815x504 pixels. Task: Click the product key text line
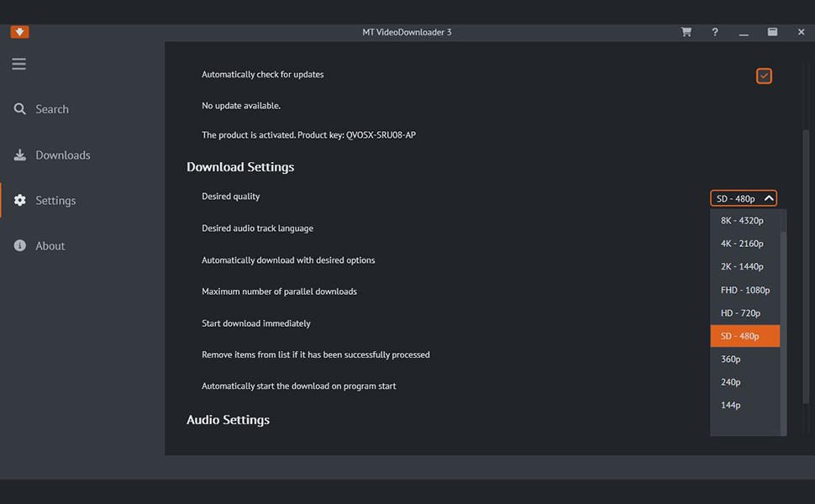(x=308, y=135)
